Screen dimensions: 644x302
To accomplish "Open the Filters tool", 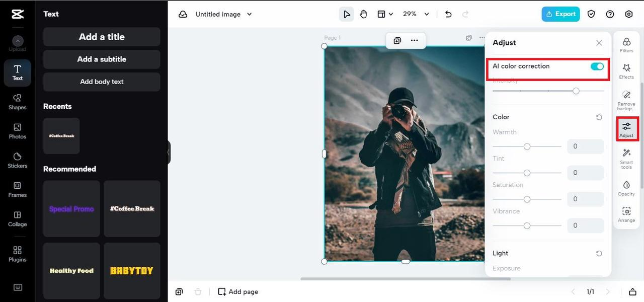I will (626, 45).
